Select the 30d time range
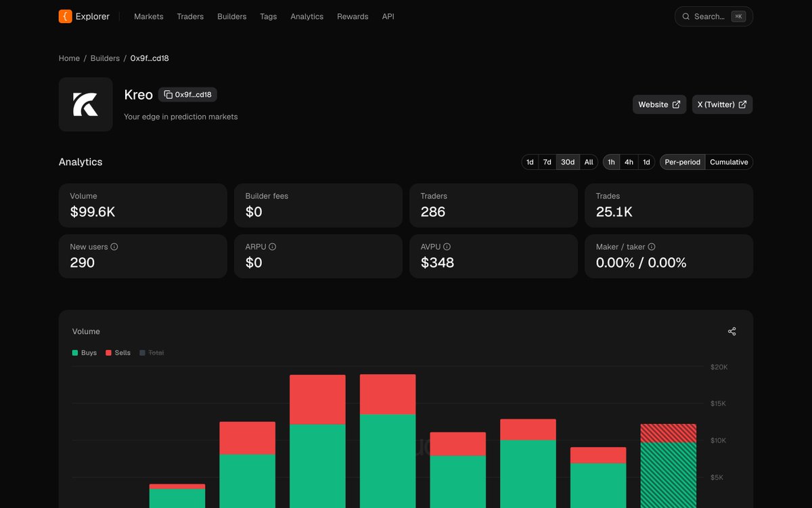This screenshot has width=812, height=508. coord(568,162)
